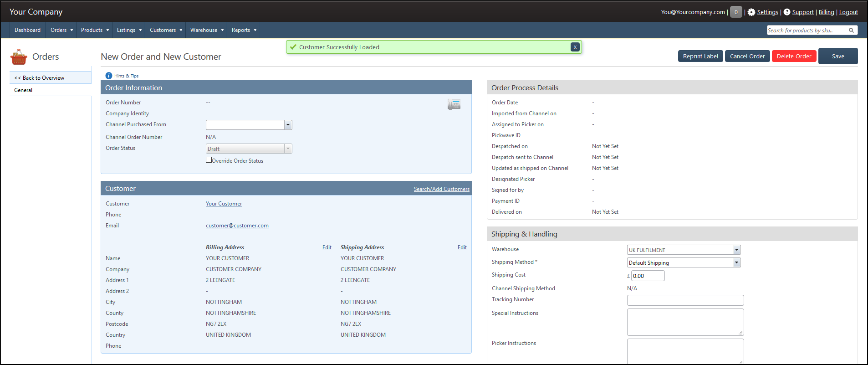
Task: Click the Tracking Number field
Action: 685,300
